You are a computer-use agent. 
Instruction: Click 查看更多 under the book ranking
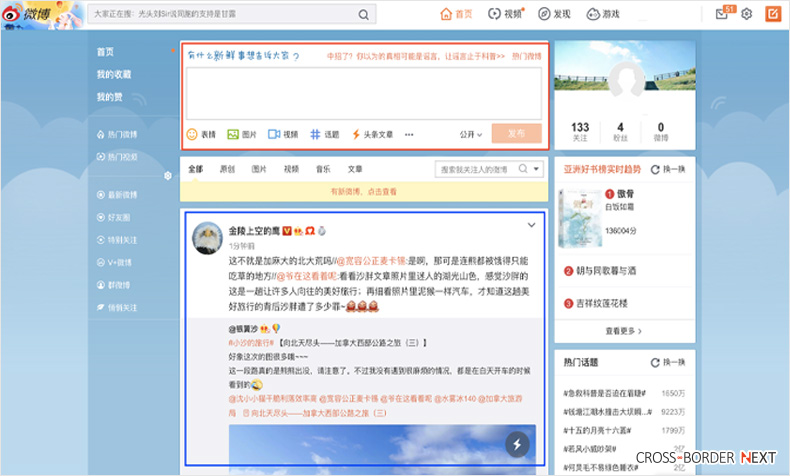click(x=624, y=331)
